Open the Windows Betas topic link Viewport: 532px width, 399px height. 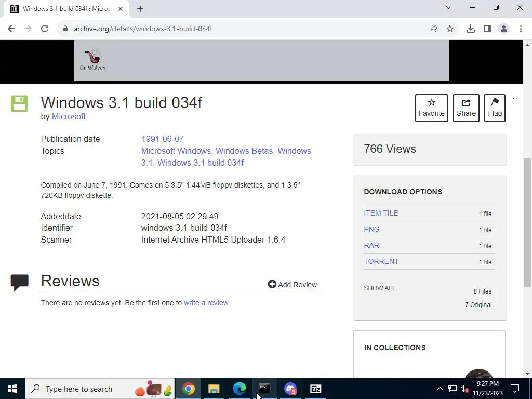tap(244, 151)
